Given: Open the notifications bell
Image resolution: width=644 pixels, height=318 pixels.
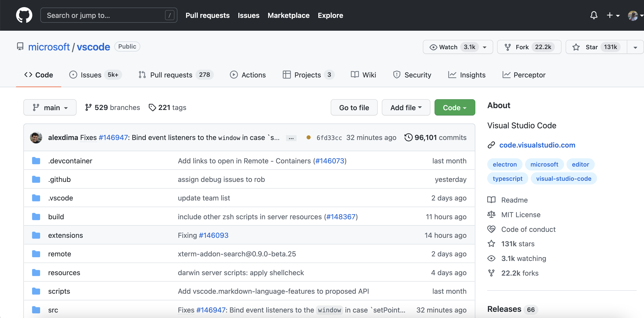Looking at the screenshot, I should tap(594, 15).
